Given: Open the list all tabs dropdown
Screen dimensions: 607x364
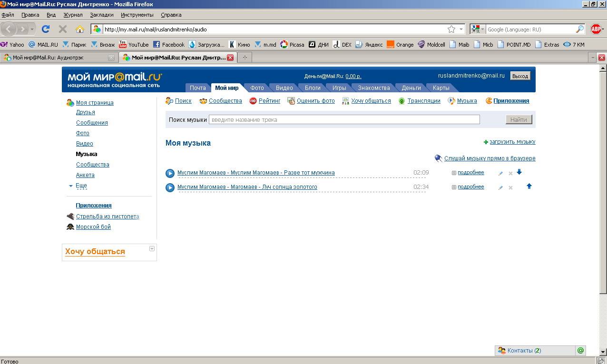Looking at the screenshot, I should pyautogui.click(x=592, y=58).
